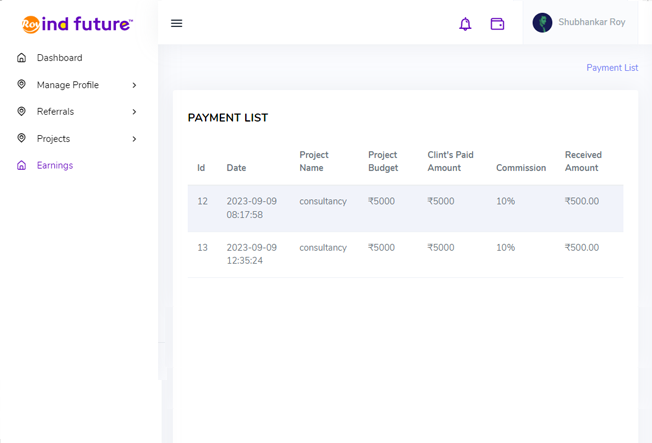Go to Dashboard in sidebar
This screenshot has height=443, width=652.
(x=60, y=58)
